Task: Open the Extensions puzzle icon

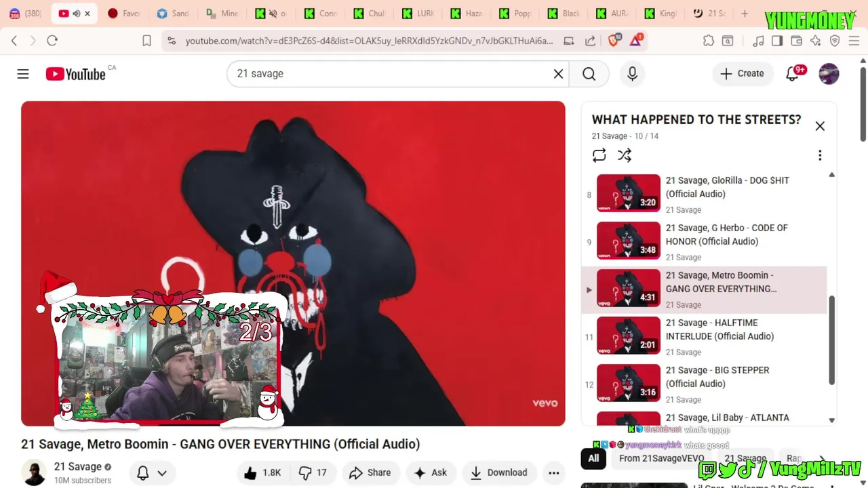Action: pyautogui.click(x=709, y=41)
